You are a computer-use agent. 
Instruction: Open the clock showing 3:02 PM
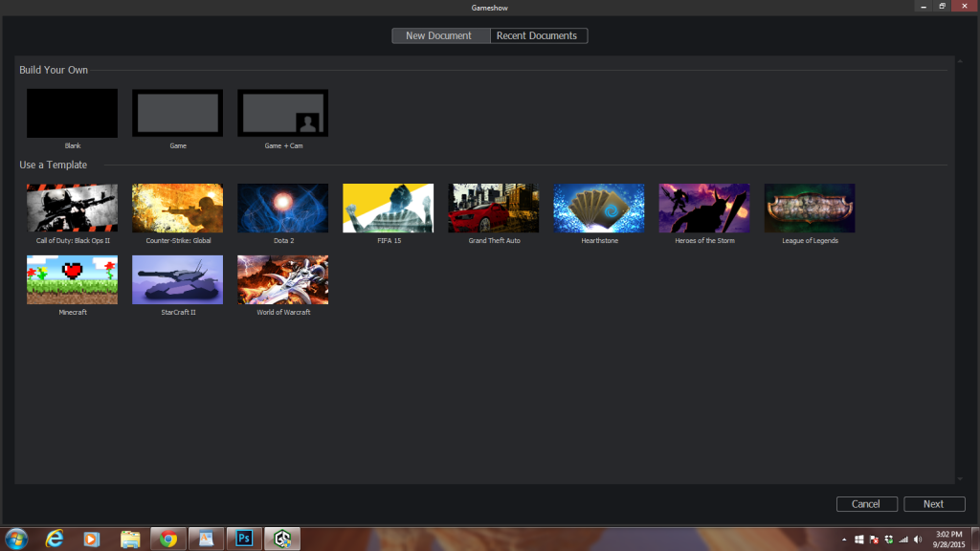(948, 540)
